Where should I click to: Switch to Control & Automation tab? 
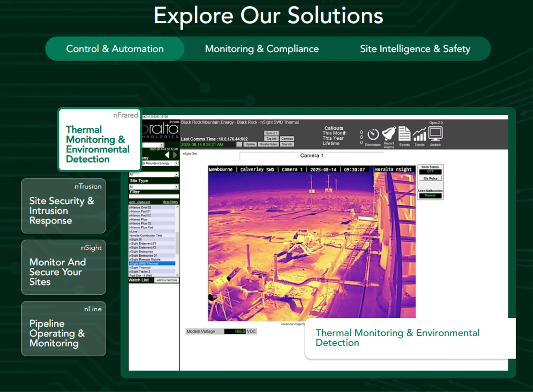pyautogui.click(x=115, y=49)
